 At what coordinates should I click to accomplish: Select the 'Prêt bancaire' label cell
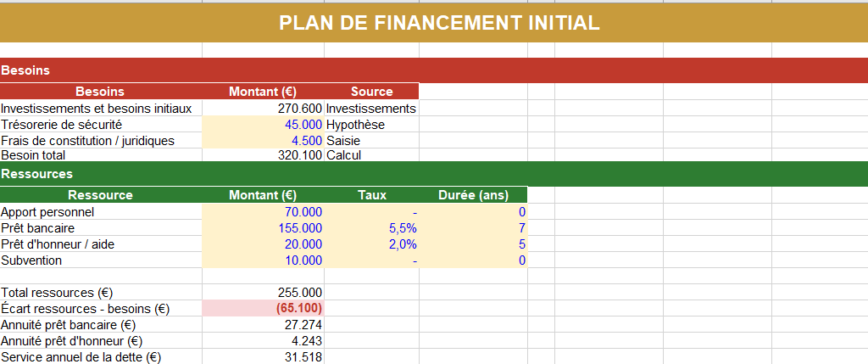tap(101, 227)
